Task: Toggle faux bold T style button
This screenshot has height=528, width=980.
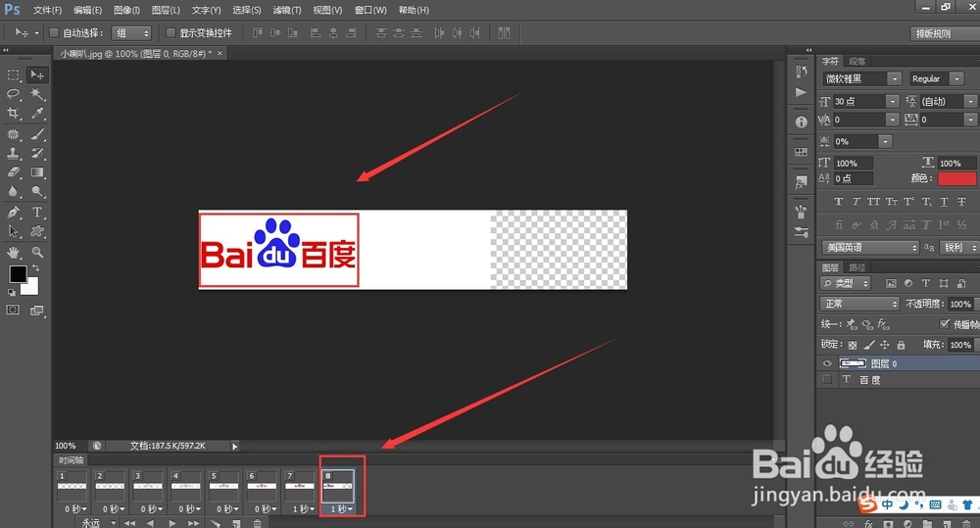Action: (x=839, y=201)
